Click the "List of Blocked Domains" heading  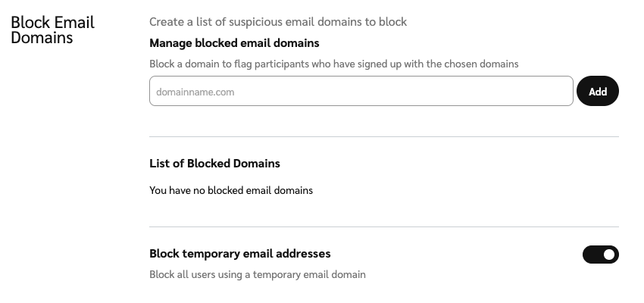(x=214, y=163)
